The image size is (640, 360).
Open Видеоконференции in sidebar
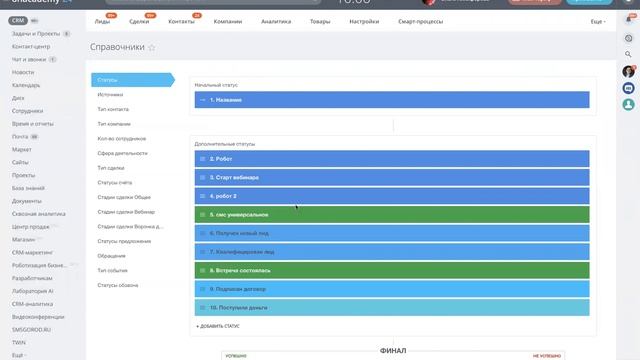point(38,317)
